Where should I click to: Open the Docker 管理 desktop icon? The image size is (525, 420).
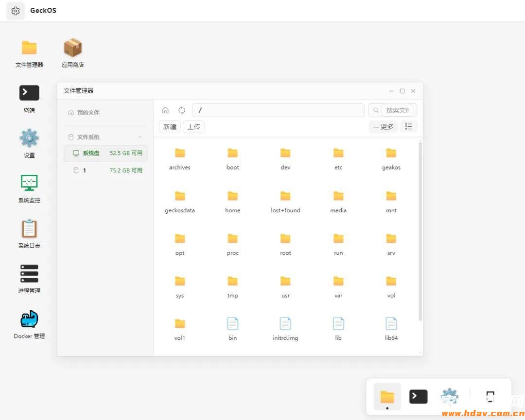point(29,324)
